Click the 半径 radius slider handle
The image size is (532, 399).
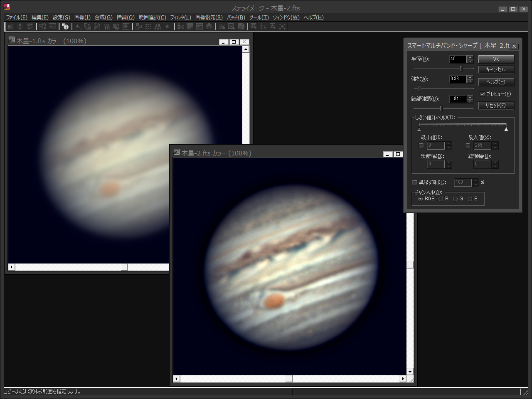[x=461, y=68]
